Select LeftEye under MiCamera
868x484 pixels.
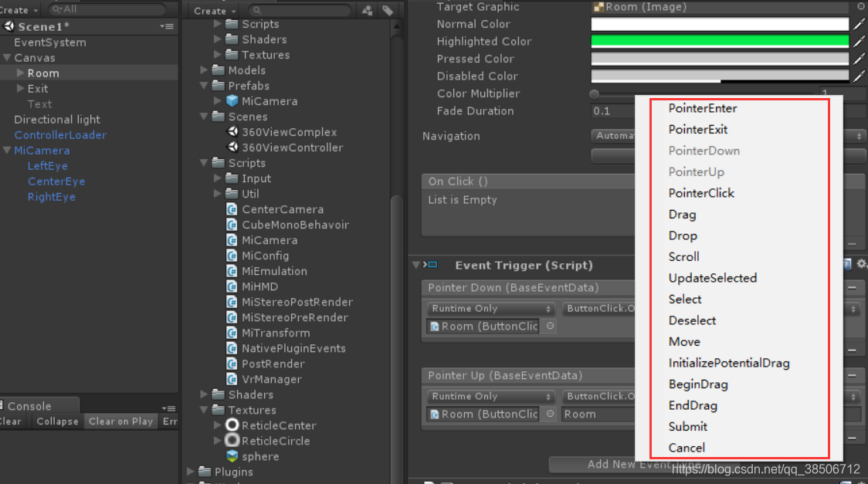click(x=48, y=166)
